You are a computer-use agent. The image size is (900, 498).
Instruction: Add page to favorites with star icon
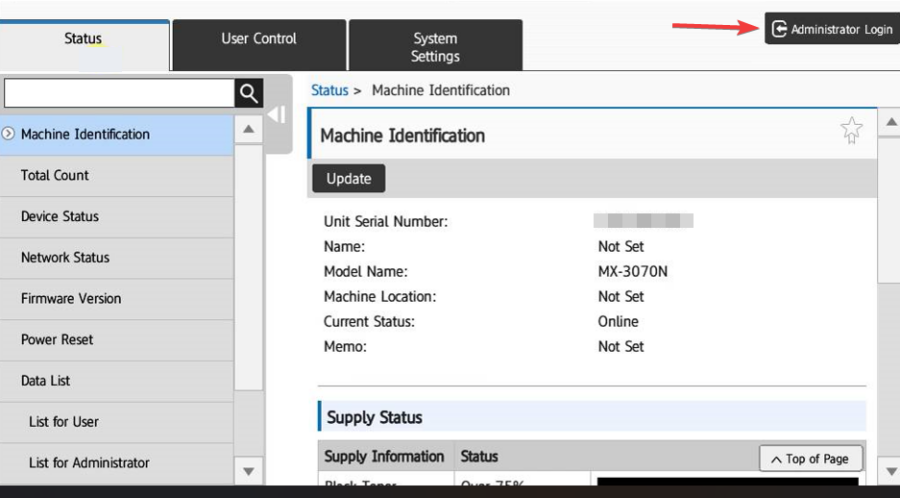(851, 131)
